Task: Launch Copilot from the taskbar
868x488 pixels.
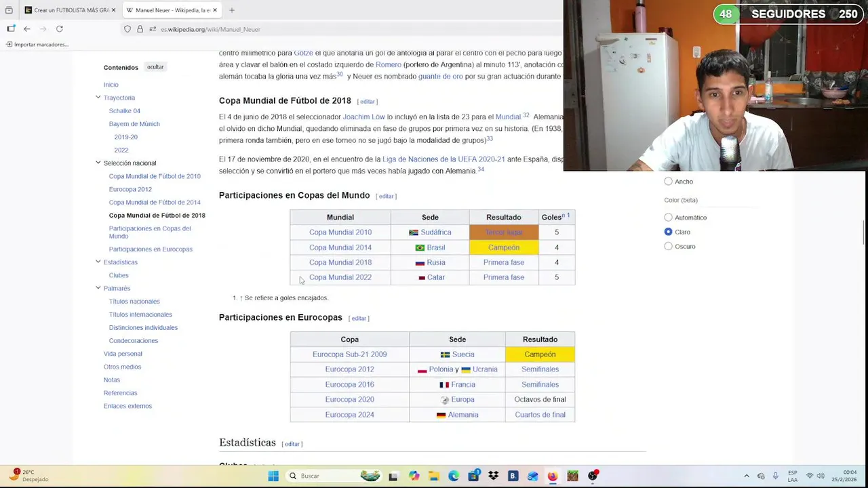Action: click(x=414, y=476)
